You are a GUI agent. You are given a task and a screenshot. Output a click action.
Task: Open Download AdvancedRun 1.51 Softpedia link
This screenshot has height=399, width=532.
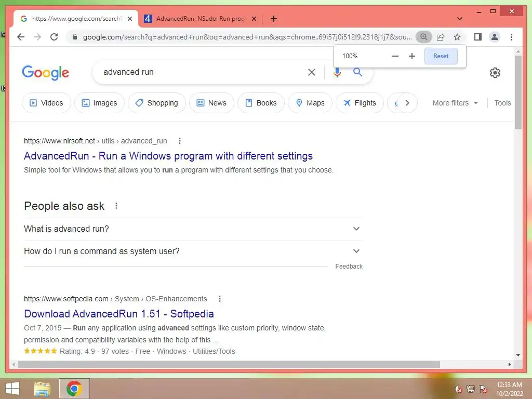click(x=119, y=314)
